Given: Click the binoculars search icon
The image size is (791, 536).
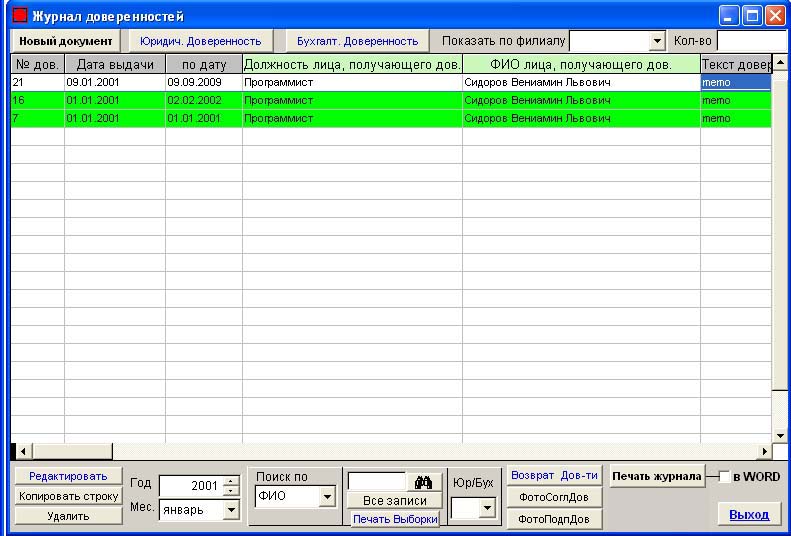Looking at the screenshot, I should pyautogui.click(x=423, y=482).
